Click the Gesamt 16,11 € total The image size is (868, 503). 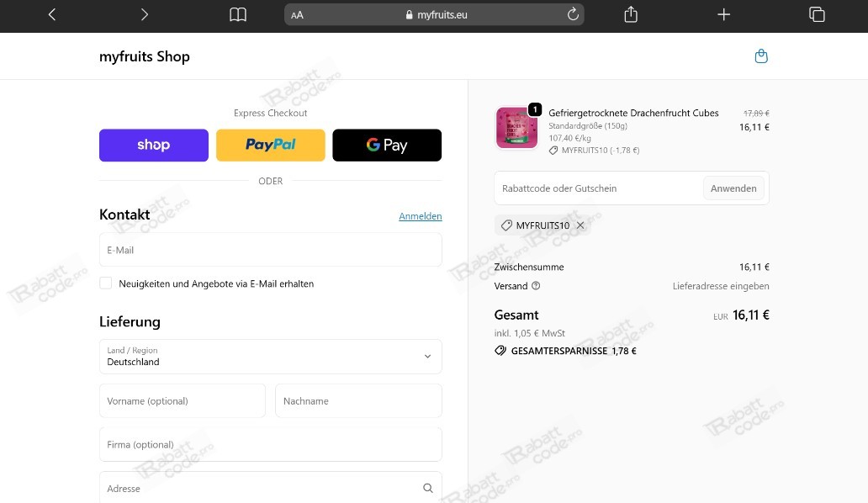[x=750, y=315]
